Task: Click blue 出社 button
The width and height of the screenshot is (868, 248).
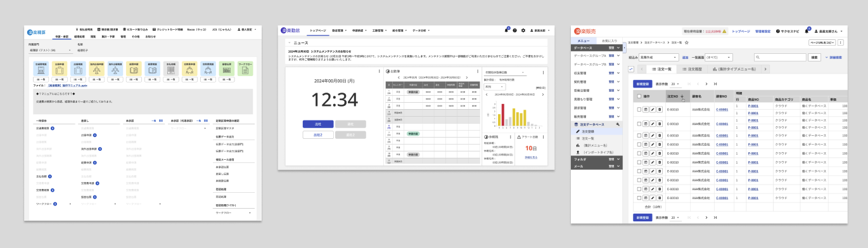Action: click(x=318, y=124)
